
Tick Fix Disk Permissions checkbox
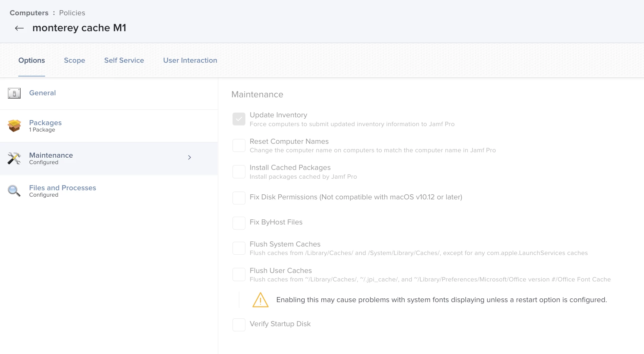pos(239,198)
